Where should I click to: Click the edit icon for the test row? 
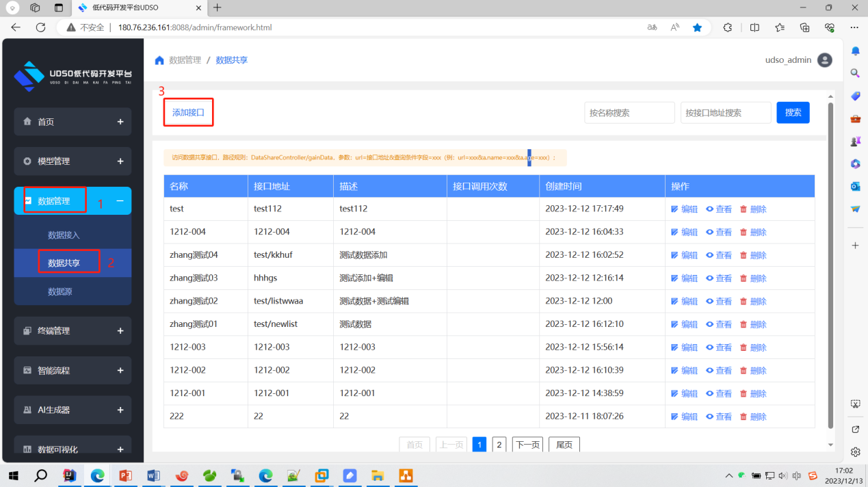pos(674,209)
